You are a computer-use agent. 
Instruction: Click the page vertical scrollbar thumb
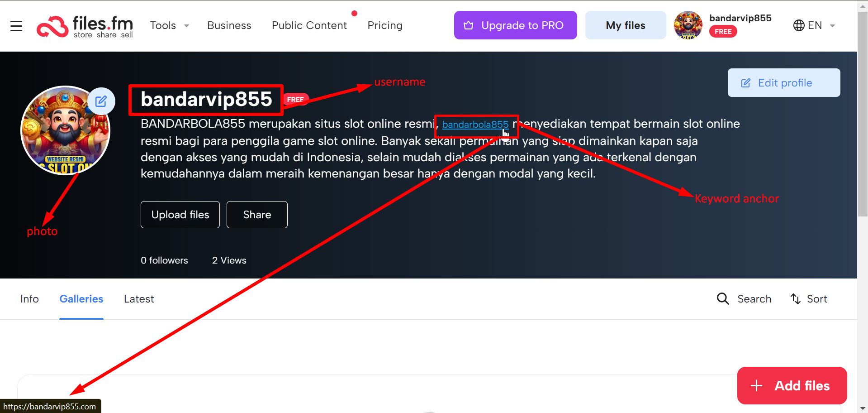tap(863, 114)
